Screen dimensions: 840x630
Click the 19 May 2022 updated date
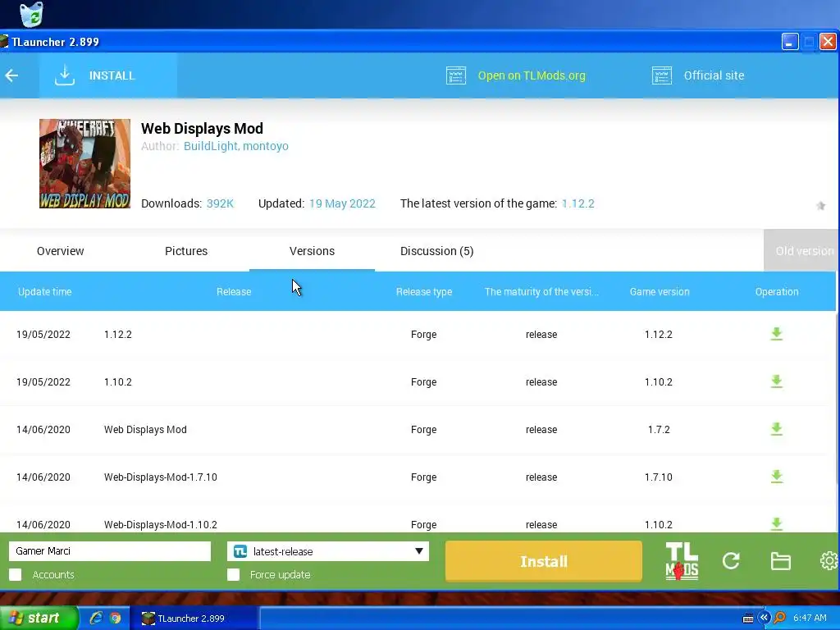pos(342,203)
